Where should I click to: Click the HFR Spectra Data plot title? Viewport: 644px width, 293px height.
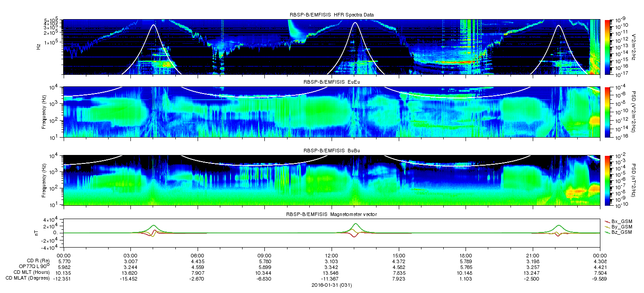[x=332, y=15]
